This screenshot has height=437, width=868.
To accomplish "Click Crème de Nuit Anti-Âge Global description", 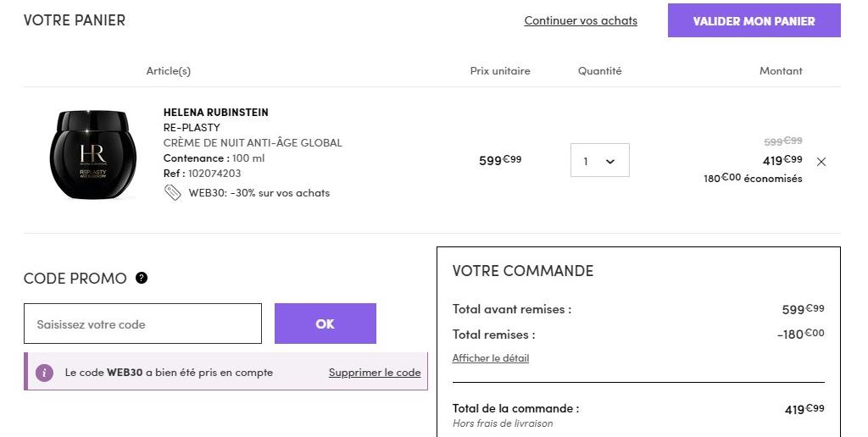I will click(253, 143).
